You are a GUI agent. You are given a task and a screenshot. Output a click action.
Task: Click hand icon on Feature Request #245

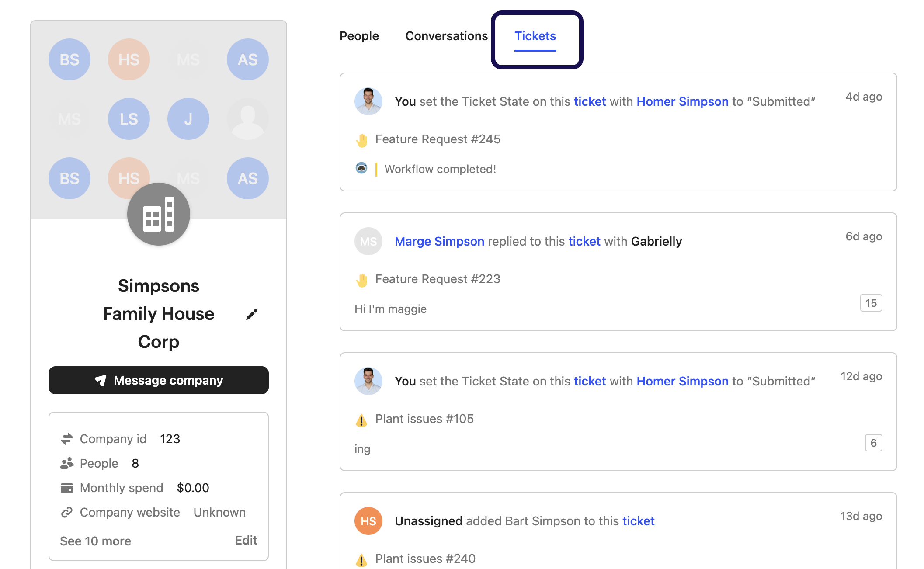click(x=361, y=140)
